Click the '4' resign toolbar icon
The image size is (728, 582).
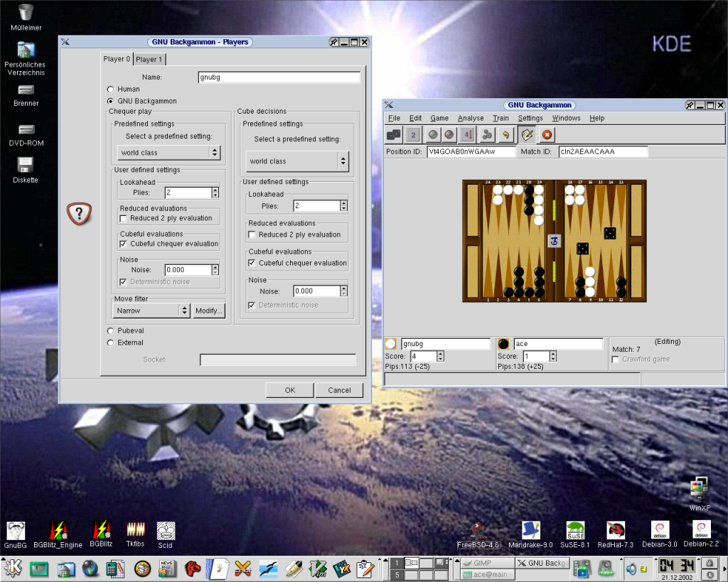(x=466, y=134)
